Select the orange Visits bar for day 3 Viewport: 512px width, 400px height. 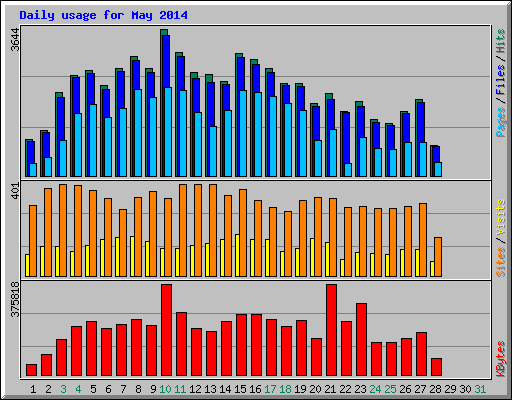click(x=63, y=230)
